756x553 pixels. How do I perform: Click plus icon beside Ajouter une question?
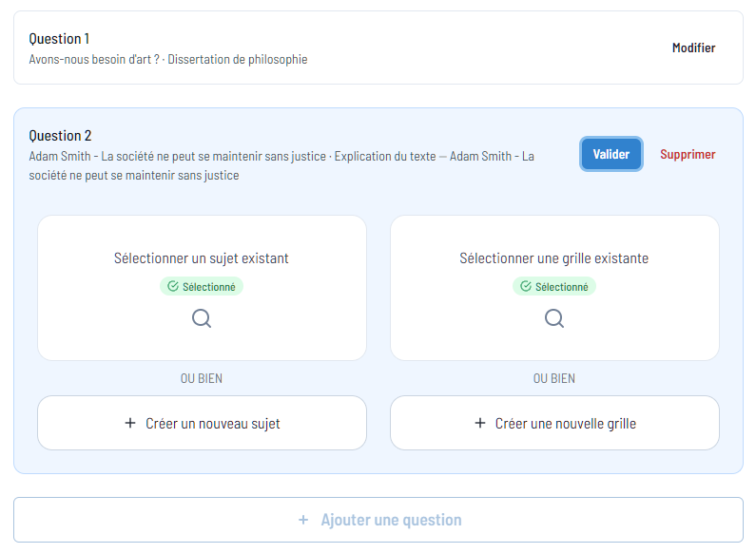(303, 520)
